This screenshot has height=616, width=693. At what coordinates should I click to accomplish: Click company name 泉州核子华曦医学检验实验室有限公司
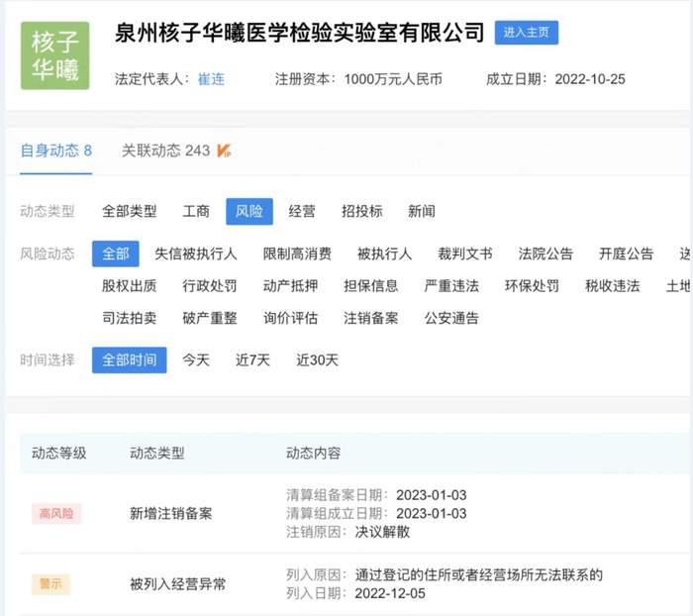click(300, 33)
